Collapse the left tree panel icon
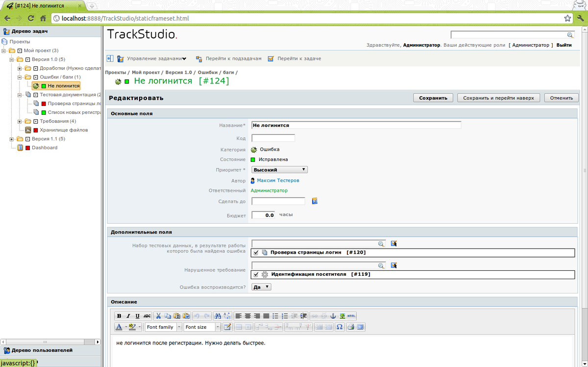The height and width of the screenshot is (367, 588). pos(110,58)
